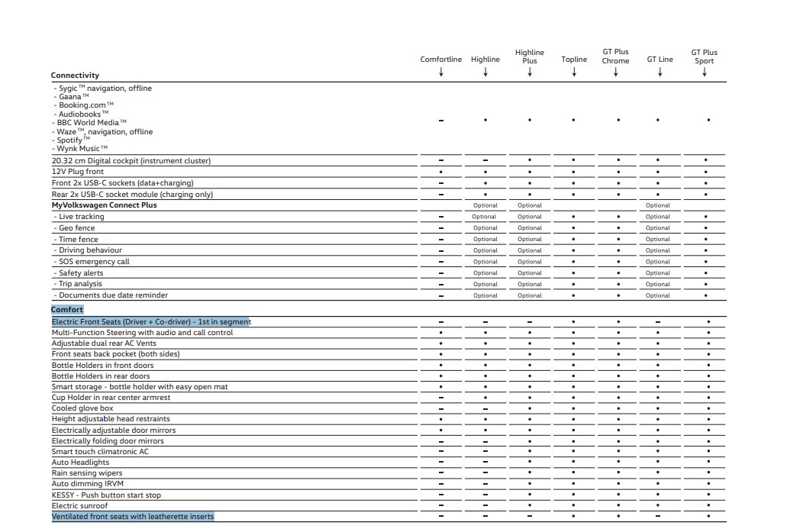Click 'Electrically adjustable door mirrors' row

[x=114, y=430]
